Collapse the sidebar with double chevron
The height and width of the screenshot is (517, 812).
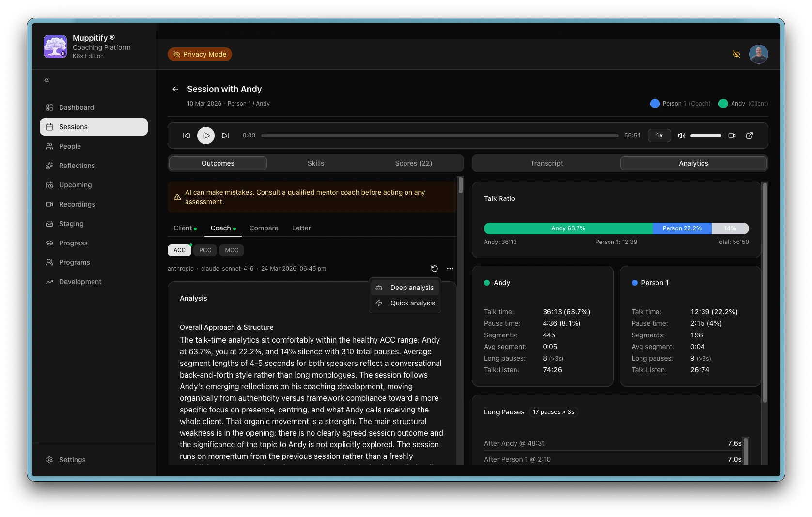[47, 80]
